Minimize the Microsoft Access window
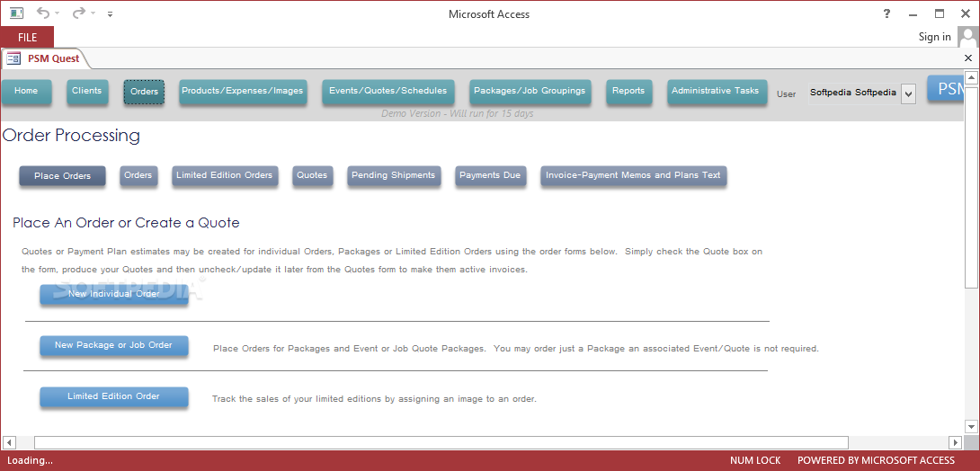Image resolution: width=980 pixels, height=471 pixels. point(913,13)
